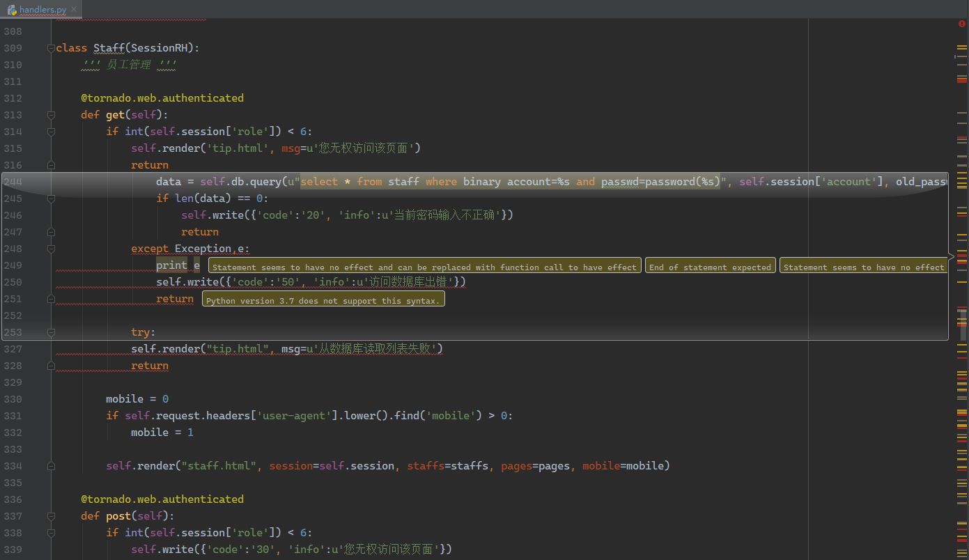Click fold end marker at line 251
Viewport: 969px width, 560px height.
pyautogui.click(x=51, y=299)
